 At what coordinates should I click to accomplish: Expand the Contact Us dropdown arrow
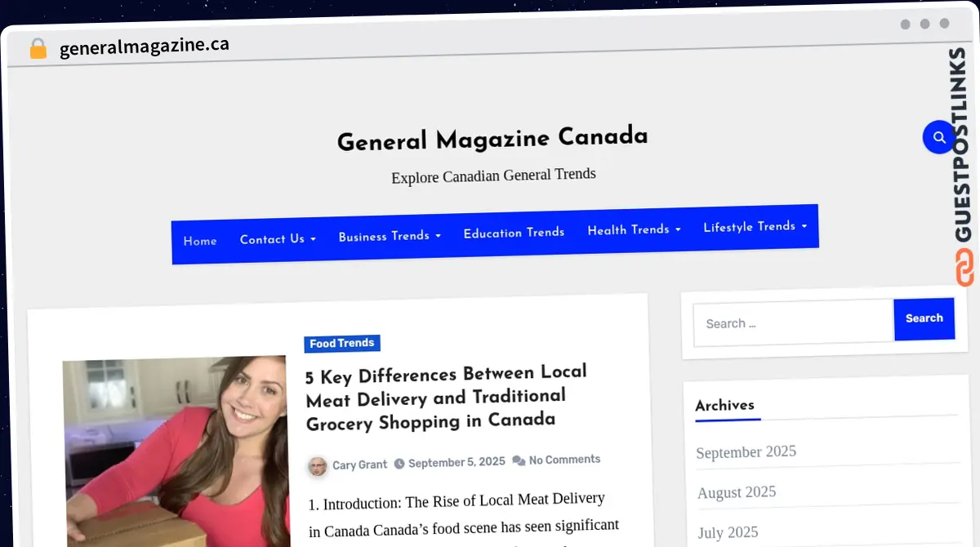[313, 239]
